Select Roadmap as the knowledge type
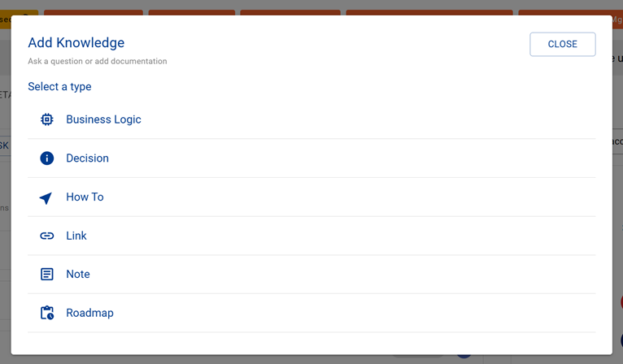 pyautogui.click(x=89, y=313)
